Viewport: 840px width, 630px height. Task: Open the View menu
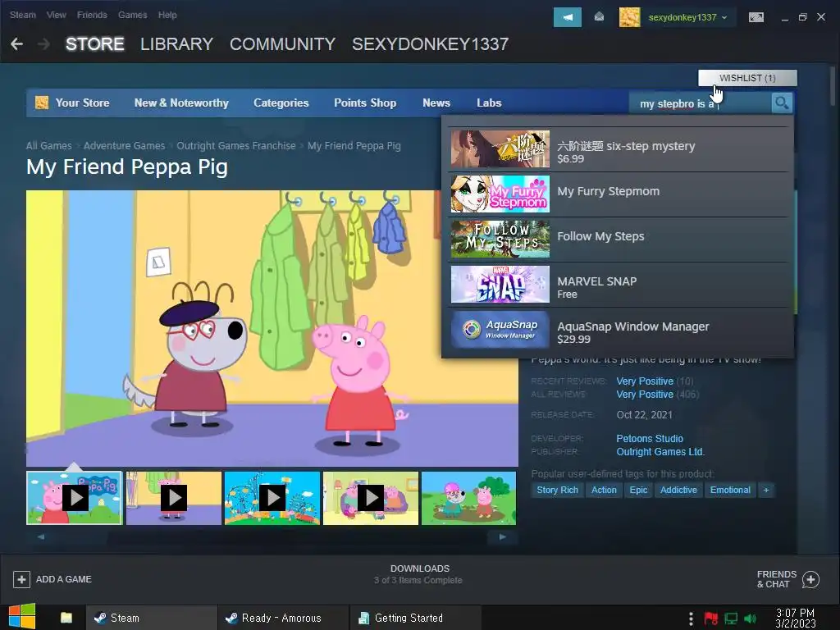[x=57, y=15]
